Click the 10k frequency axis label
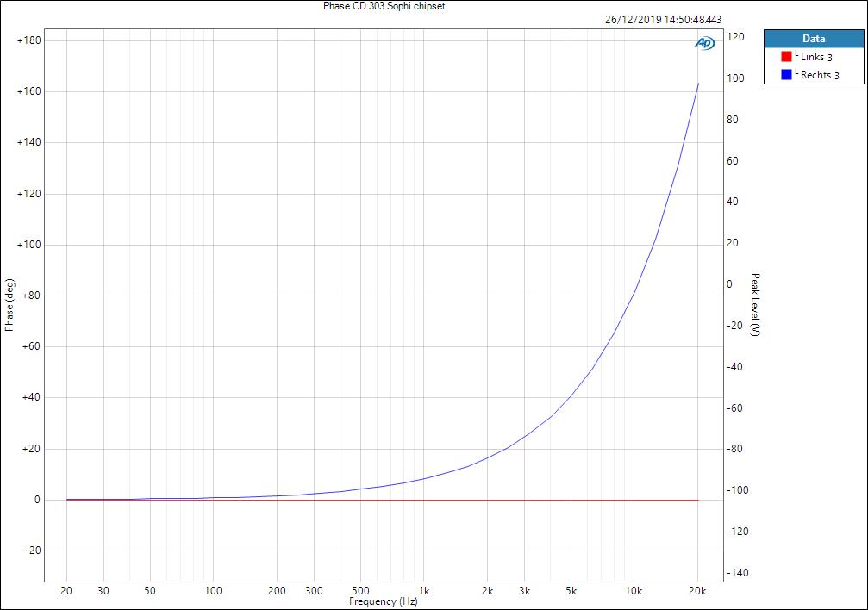868x610 pixels. (634, 591)
